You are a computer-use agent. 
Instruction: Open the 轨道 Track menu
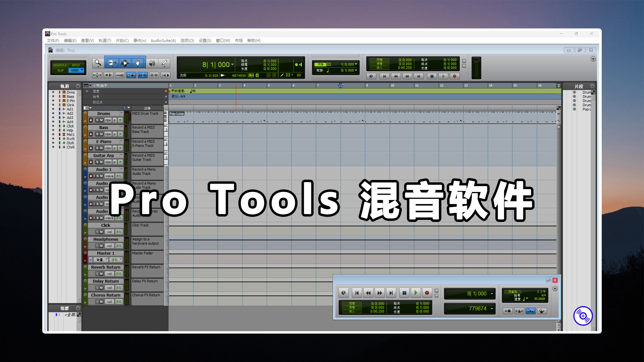coord(111,40)
